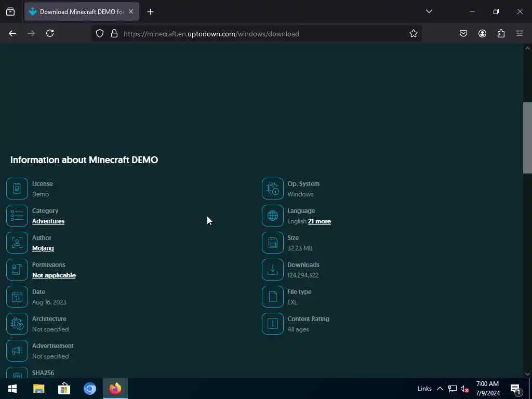Screen dimensions: 532x399
Task: Click the Advertisement megaphone icon
Action: point(17,351)
